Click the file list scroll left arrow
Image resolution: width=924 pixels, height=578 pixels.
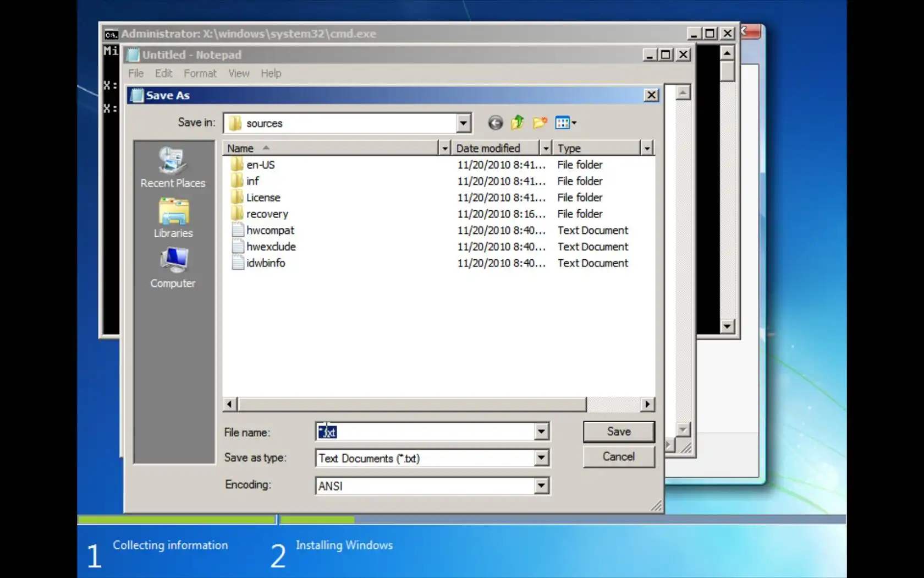click(x=230, y=405)
